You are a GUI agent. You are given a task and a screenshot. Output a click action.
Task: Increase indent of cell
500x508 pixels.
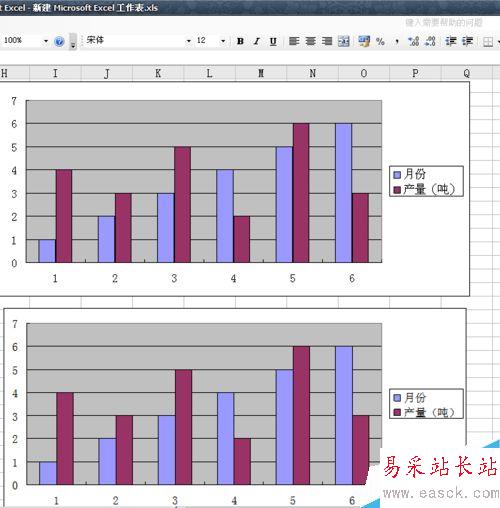(467, 41)
